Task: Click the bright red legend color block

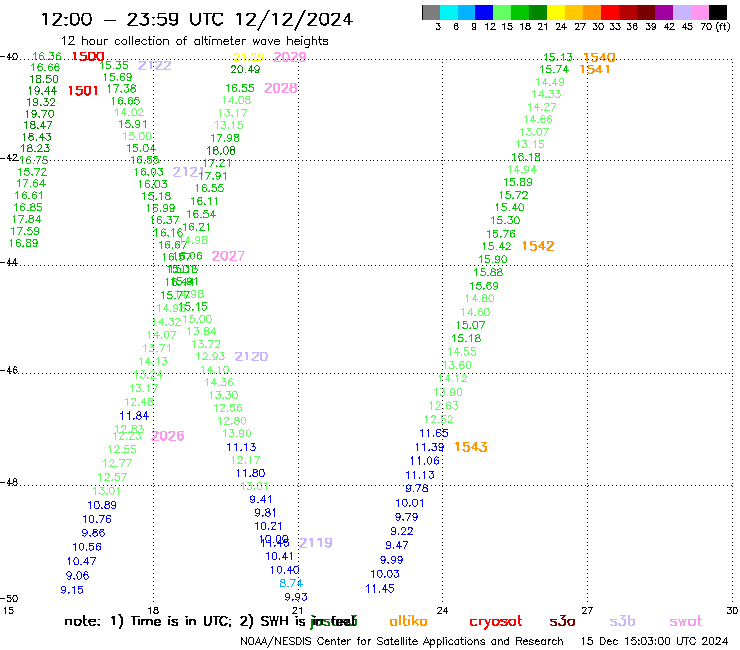Action: [610, 12]
